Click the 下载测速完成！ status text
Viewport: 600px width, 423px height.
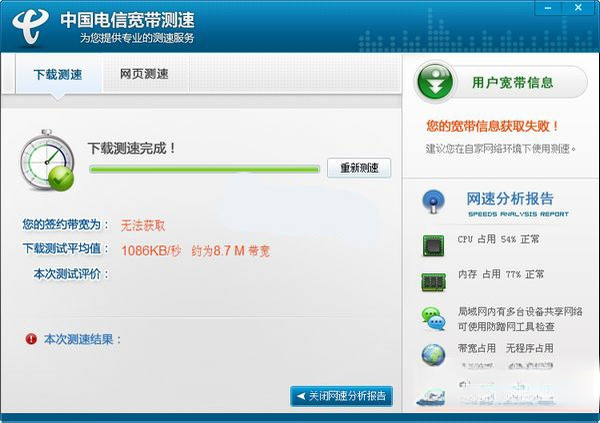(x=132, y=148)
